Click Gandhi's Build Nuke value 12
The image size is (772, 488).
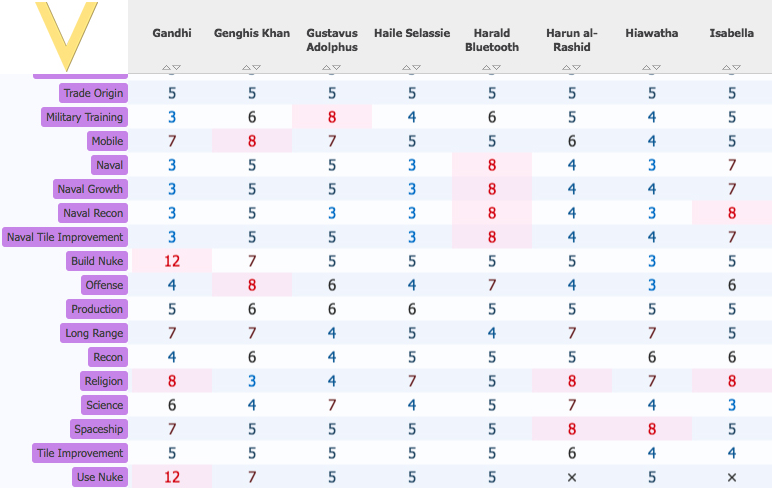click(172, 261)
